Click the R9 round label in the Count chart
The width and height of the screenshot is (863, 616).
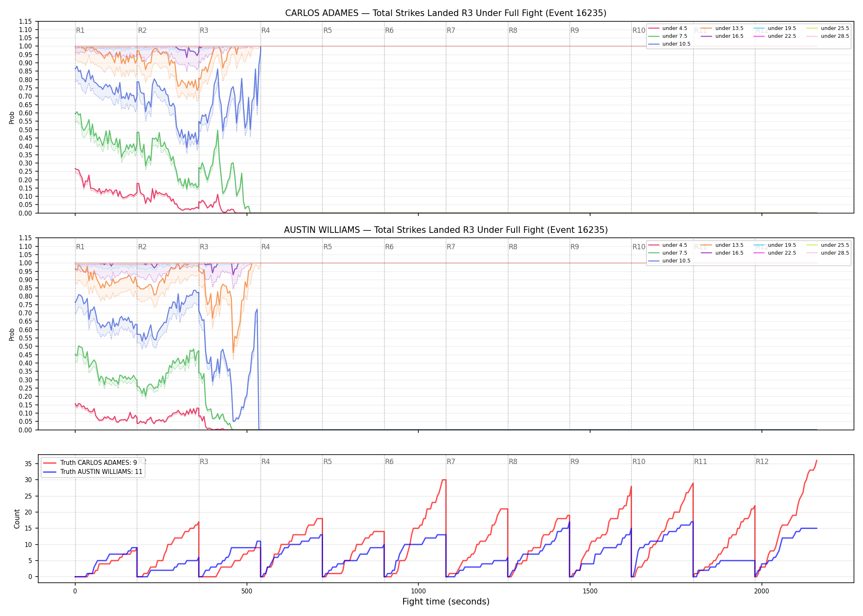click(x=575, y=462)
